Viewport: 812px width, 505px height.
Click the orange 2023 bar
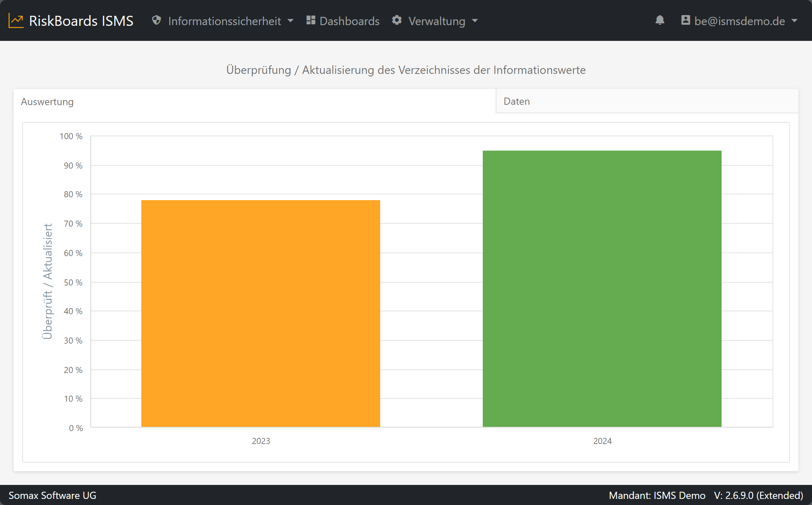coord(261,313)
